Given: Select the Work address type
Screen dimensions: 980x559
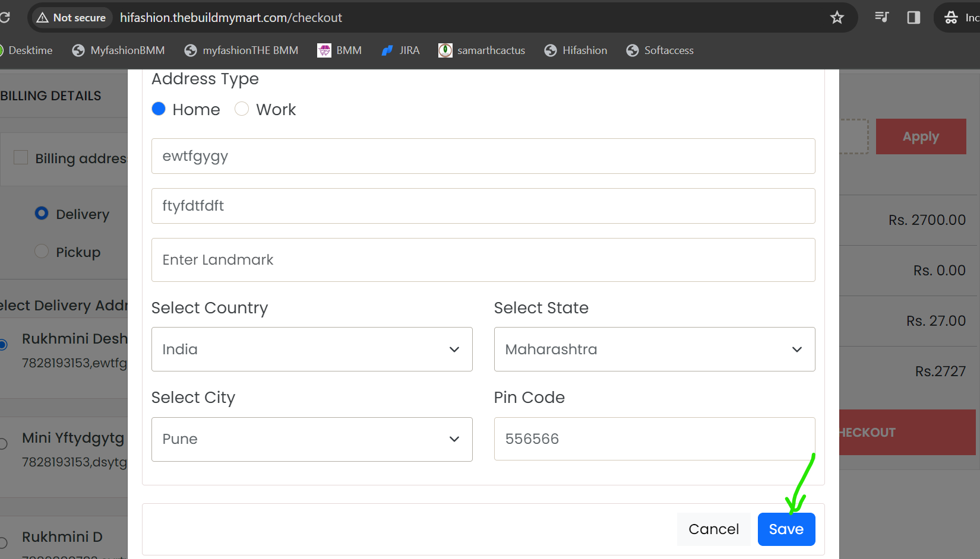Looking at the screenshot, I should click(242, 109).
